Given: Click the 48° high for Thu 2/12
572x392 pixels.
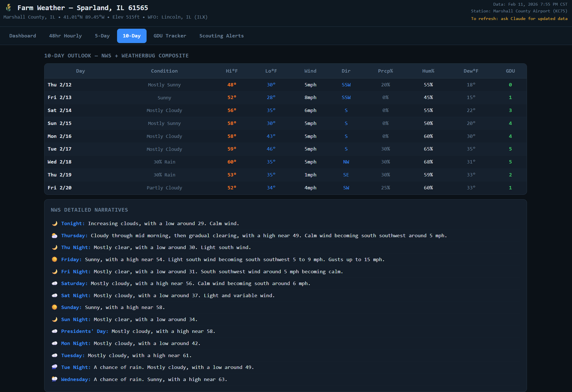Looking at the screenshot, I should 232,85.
